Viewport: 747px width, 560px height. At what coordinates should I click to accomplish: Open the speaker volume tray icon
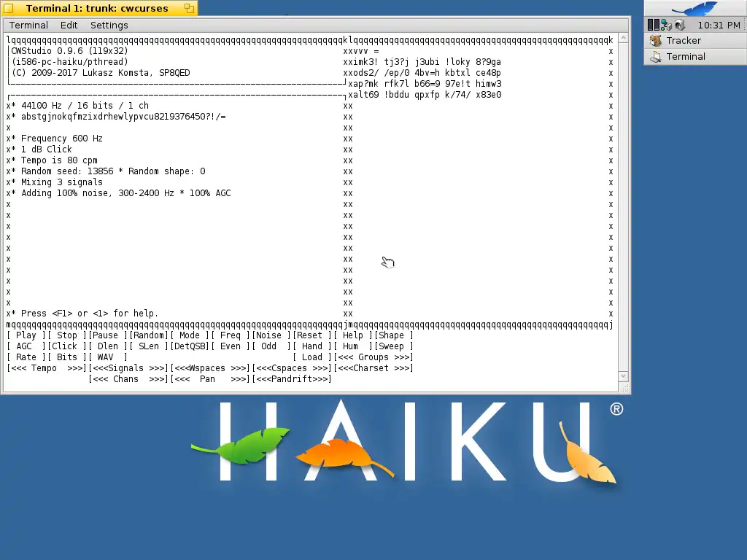680,26
